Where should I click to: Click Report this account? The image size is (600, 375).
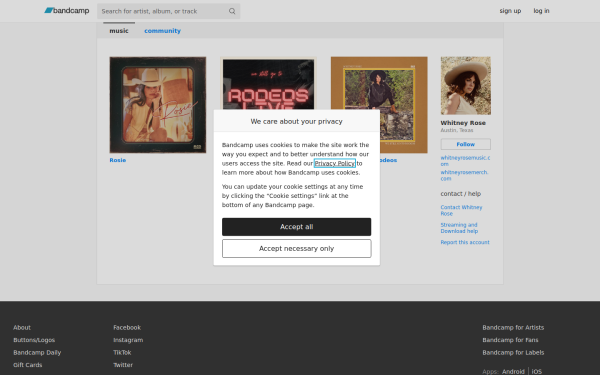click(x=465, y=242)
